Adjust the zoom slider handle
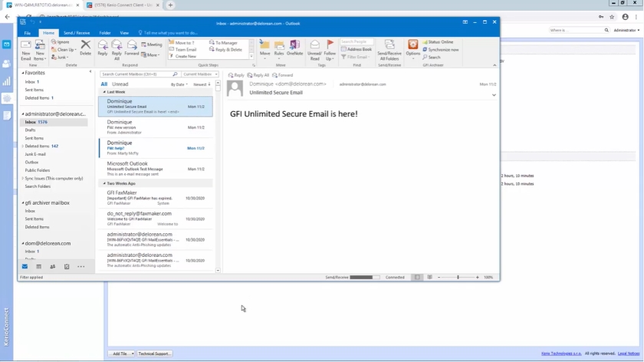Image resolution: width=644 pixels, height=362 pixels. click(x=458, y=278)
